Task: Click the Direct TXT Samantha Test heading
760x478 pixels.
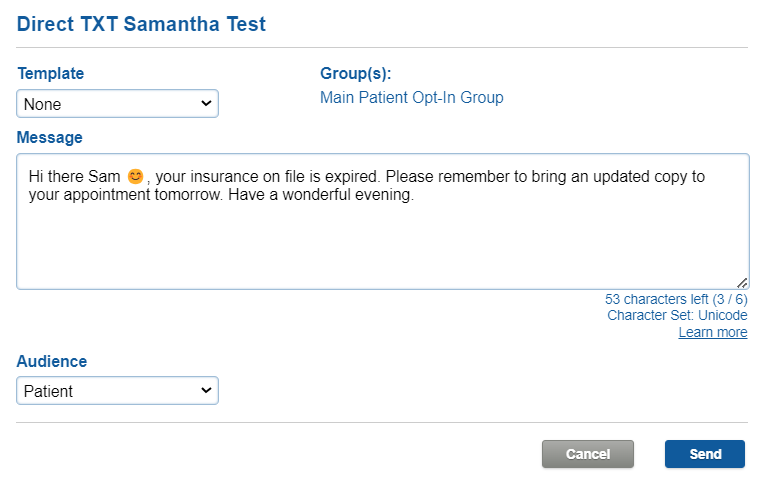Action: coord(141,24)
